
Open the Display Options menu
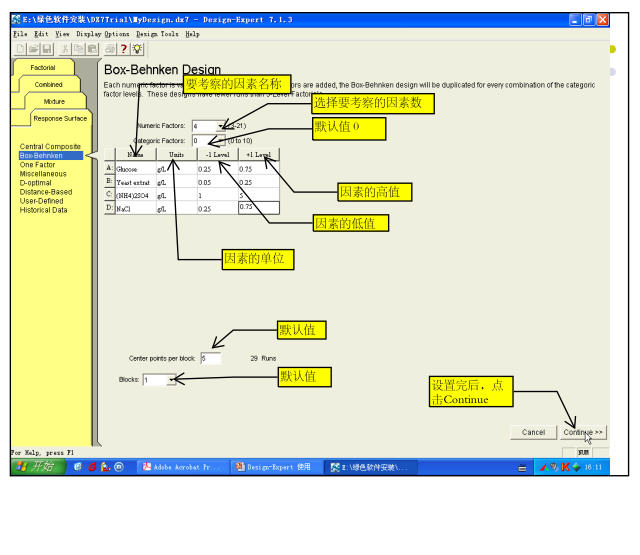[103, 34]
